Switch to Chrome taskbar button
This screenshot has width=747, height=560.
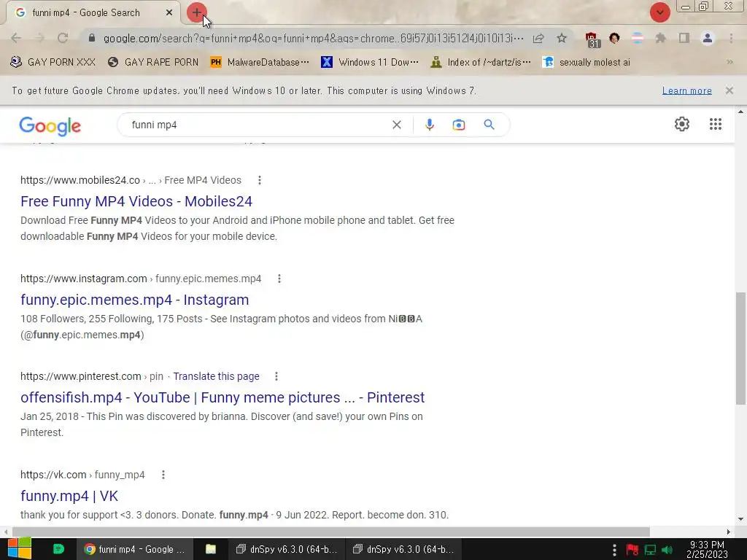tap(135, 549)
